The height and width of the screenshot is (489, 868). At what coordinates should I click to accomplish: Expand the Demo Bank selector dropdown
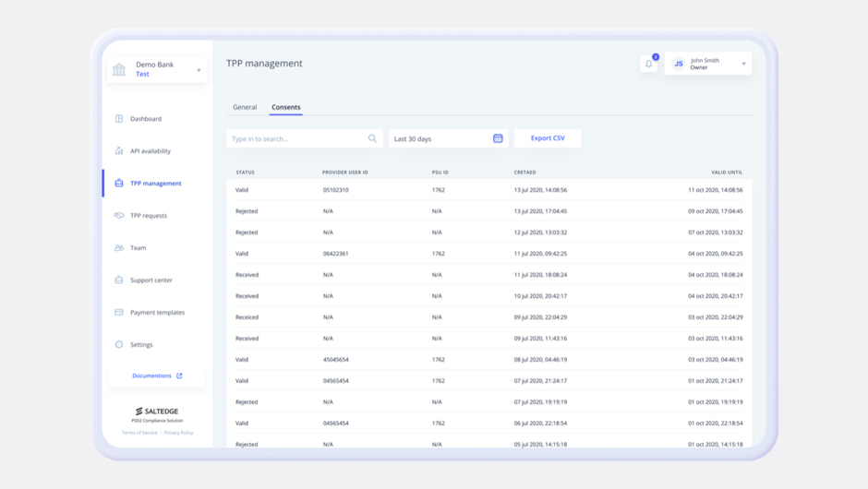199,70
